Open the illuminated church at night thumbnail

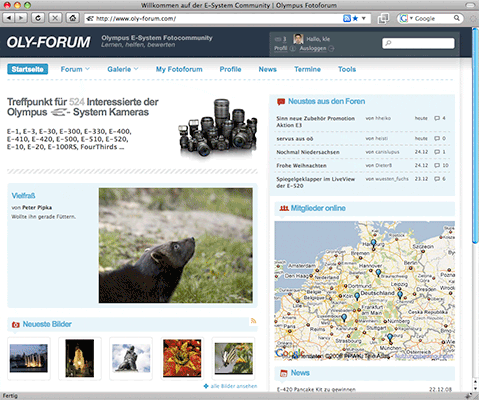tap(80, 358)
